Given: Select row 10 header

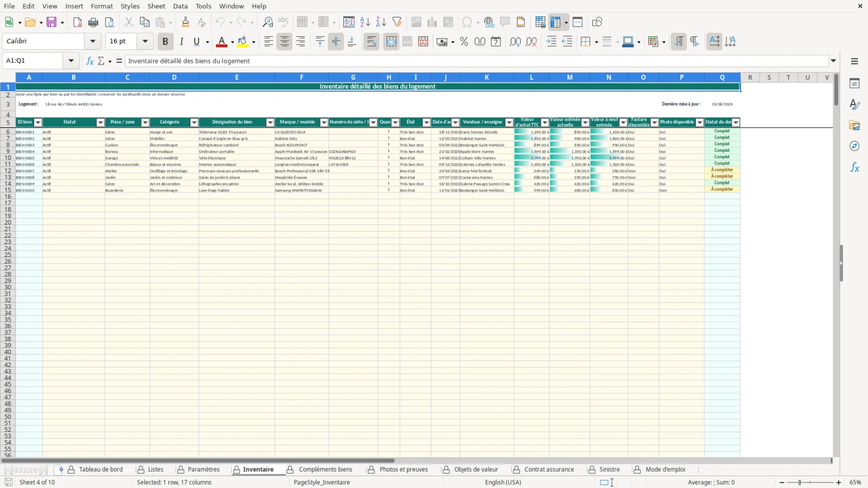Looking at the screenshot, I should pyautogui.click(x=8, y=158).
